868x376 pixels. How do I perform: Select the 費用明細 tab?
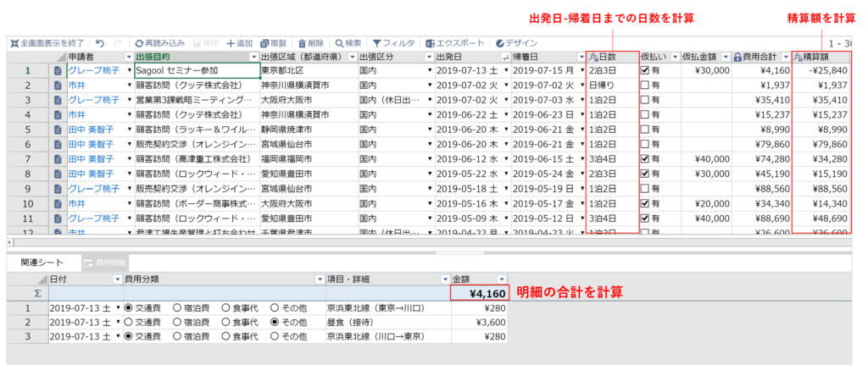click(x=107, y=263)
